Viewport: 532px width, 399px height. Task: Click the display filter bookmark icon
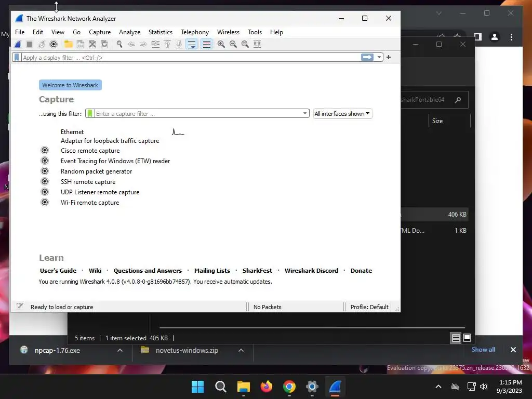pos(16,57)
